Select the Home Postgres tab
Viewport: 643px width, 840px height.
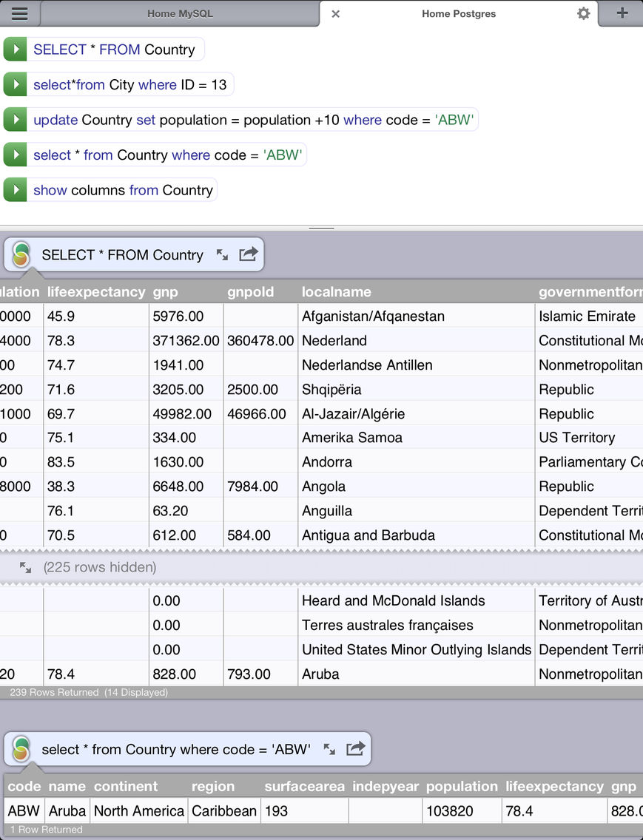459,13
